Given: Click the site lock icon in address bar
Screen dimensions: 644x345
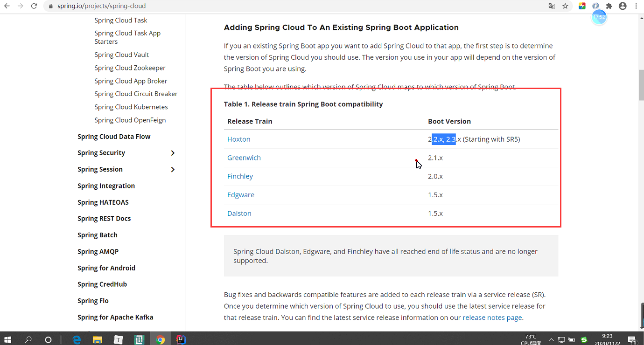Looking at the screenshot, I should click(51, 7).
